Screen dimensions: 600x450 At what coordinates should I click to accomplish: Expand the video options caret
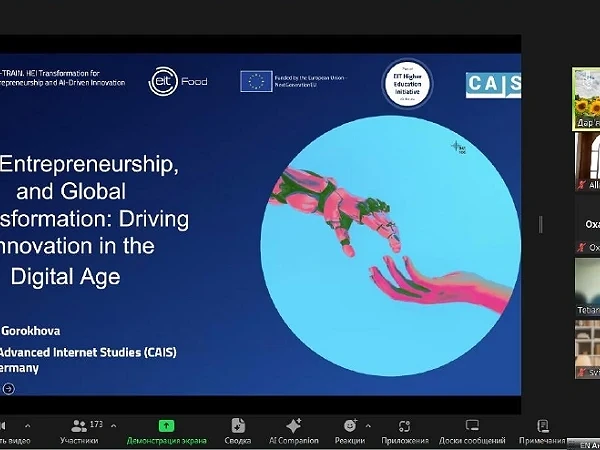pos(27,425)
